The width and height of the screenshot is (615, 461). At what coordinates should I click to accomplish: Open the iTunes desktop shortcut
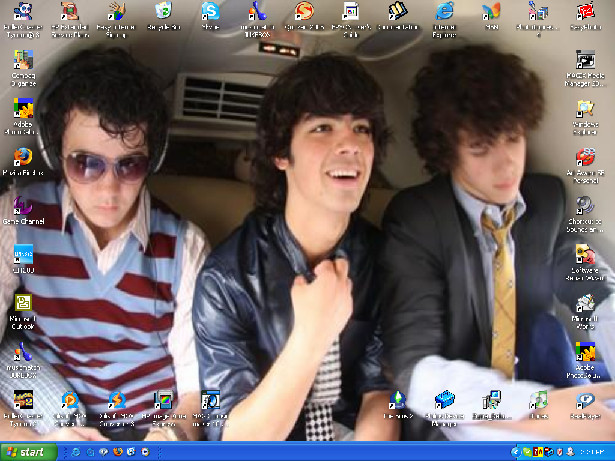[538, 400]
